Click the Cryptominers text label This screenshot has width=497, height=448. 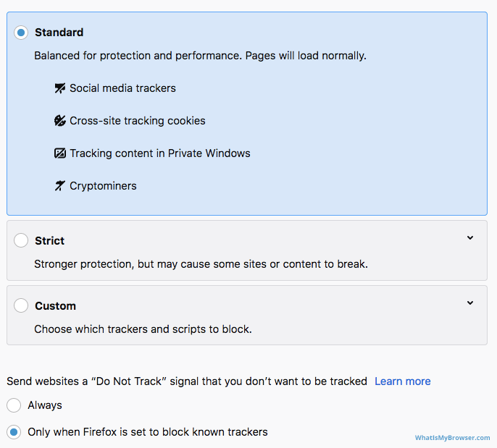click(x=103, y=186)
